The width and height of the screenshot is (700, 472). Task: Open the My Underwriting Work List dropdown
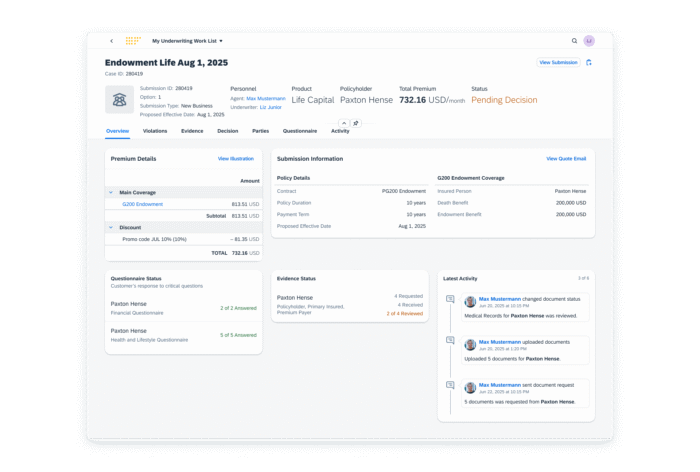pos(187,41)
